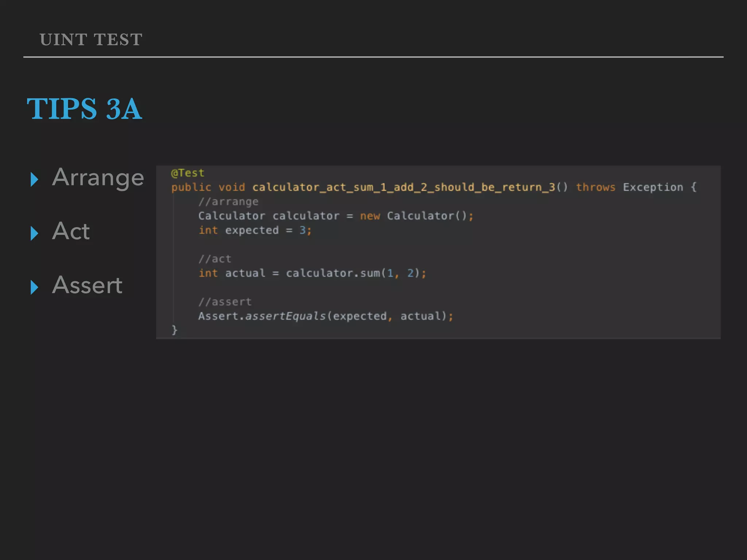This screenshot has width=747, height=560.
Task: Click the 'new Calculator();' expression
Action: pyautogui.click(x=417, y=216)
